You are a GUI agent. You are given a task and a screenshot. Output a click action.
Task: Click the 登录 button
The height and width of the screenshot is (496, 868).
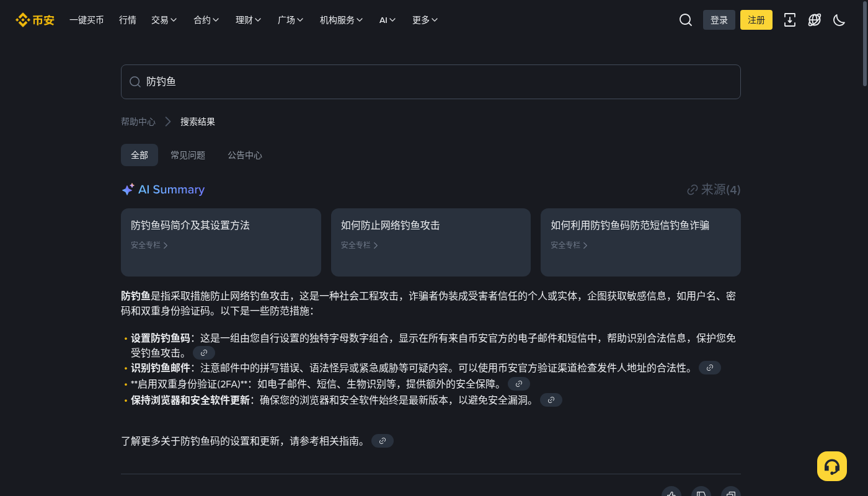pos(719,20)
